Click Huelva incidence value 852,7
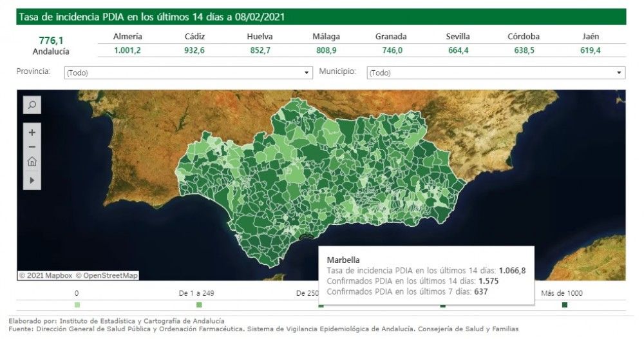 coord(260,50)
